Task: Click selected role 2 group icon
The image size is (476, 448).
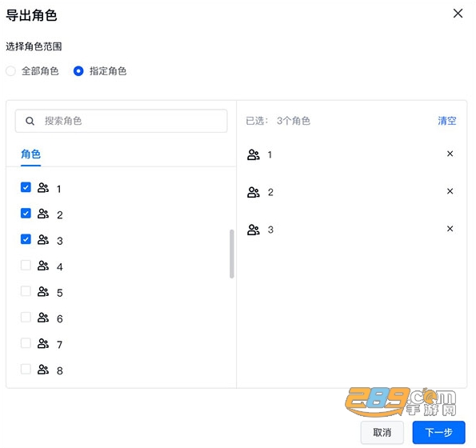Action: click(253, 192)
